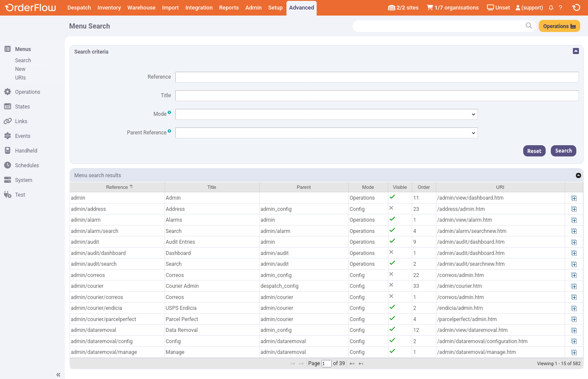588x379 pixels.
Task: Collapse the Search criteria panel
Action: (575, 51)
